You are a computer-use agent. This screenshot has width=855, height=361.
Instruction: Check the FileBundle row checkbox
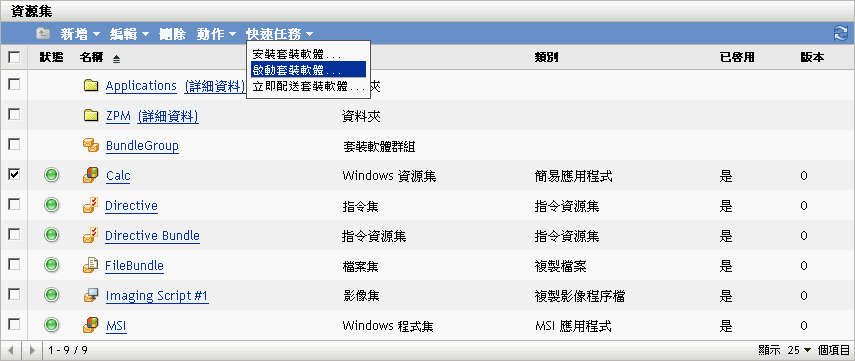14,264
